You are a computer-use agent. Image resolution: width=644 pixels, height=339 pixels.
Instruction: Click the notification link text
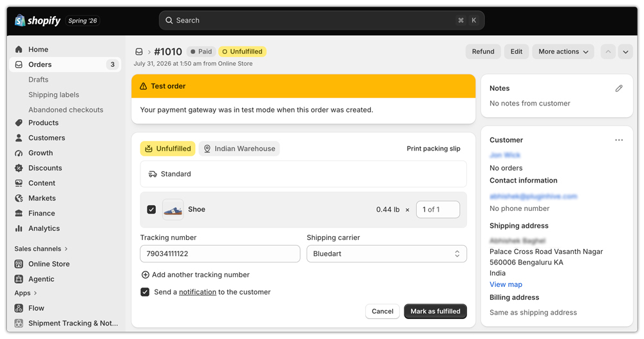(198, 292)
